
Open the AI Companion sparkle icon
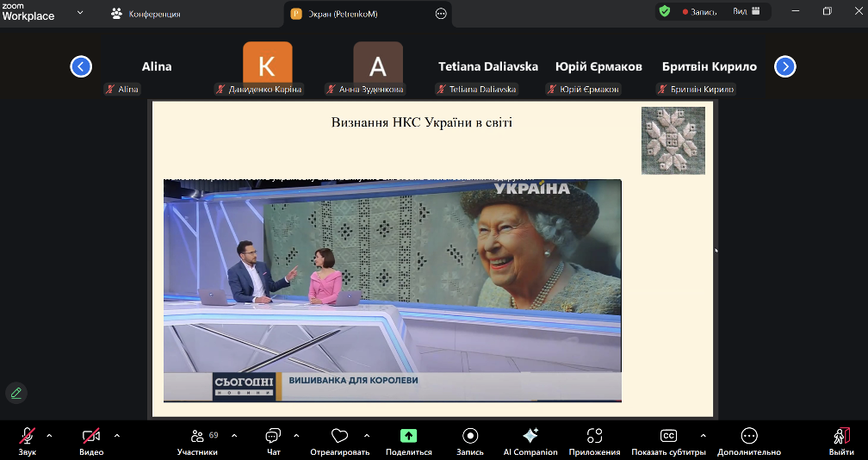[530, 437]
